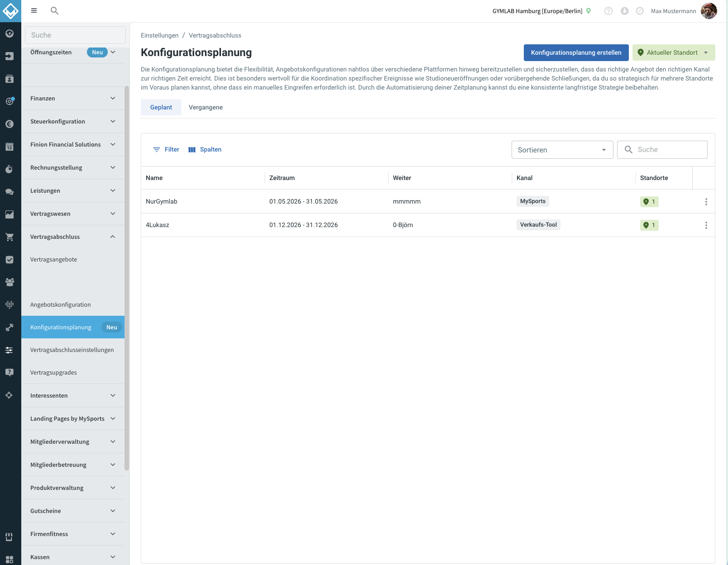Screen dimensions: 728x565
Task: Click the Spalten columns button
Action: pos(205,150)
